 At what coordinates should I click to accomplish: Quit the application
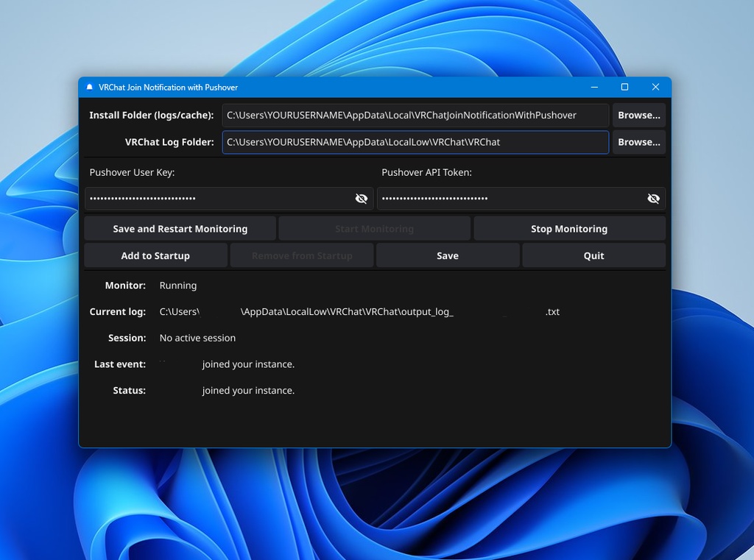click(x=594, y=256)
